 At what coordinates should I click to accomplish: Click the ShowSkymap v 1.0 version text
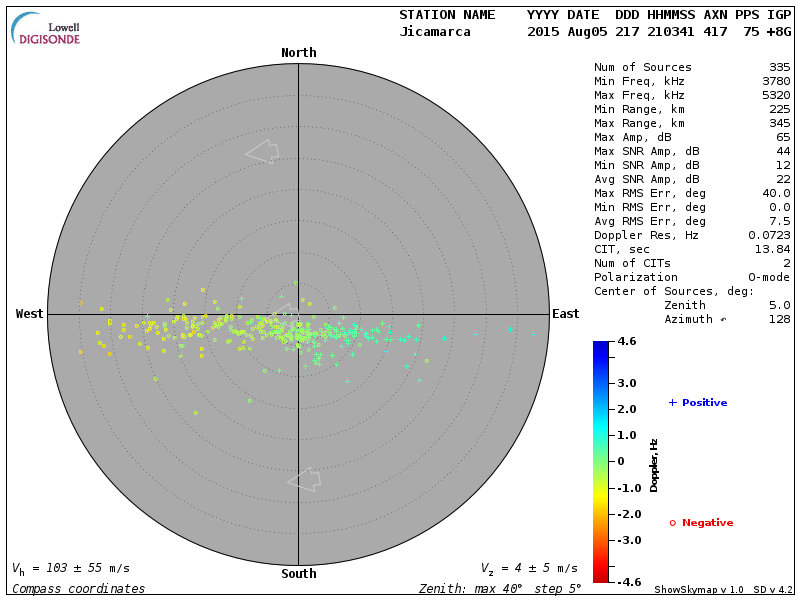[x=698, y=590]
